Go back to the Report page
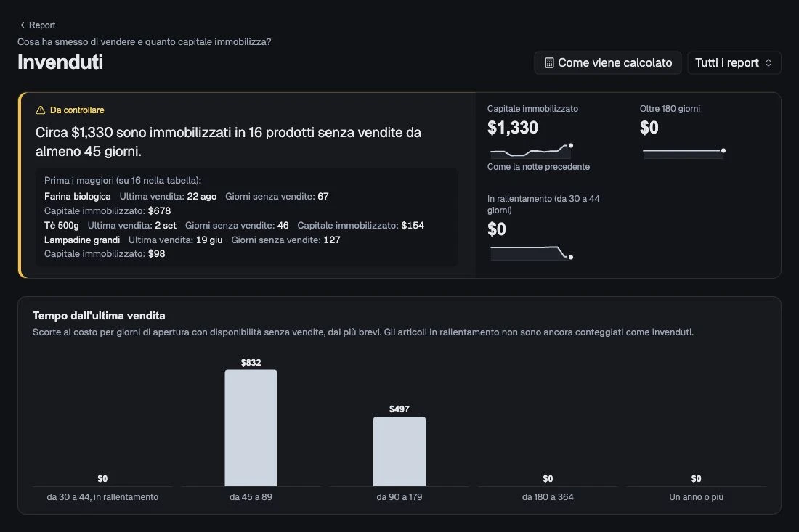799x532 pixels. pyautogui.click(x=37, y=25)
